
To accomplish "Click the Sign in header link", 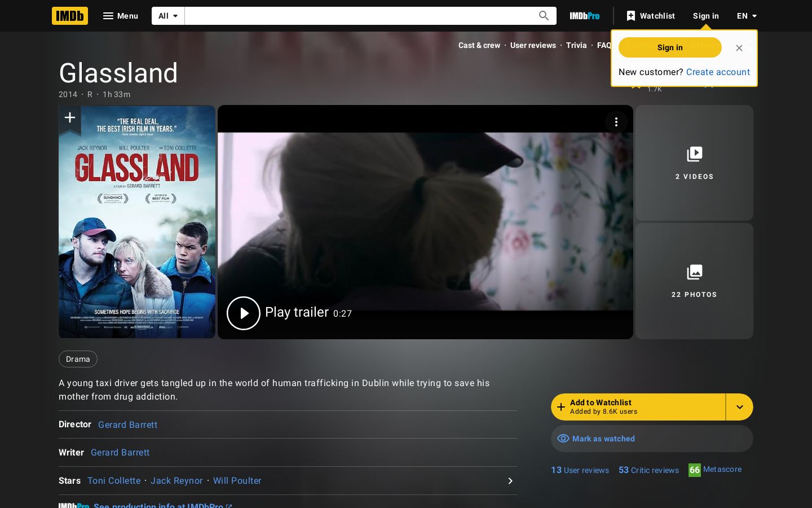I will (x=706, y=16).
